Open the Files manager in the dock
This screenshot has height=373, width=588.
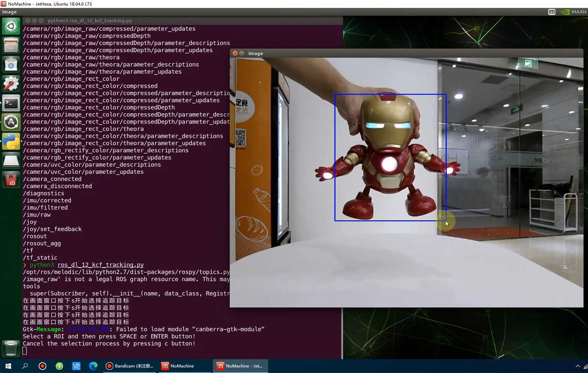(x=11, y=45)
